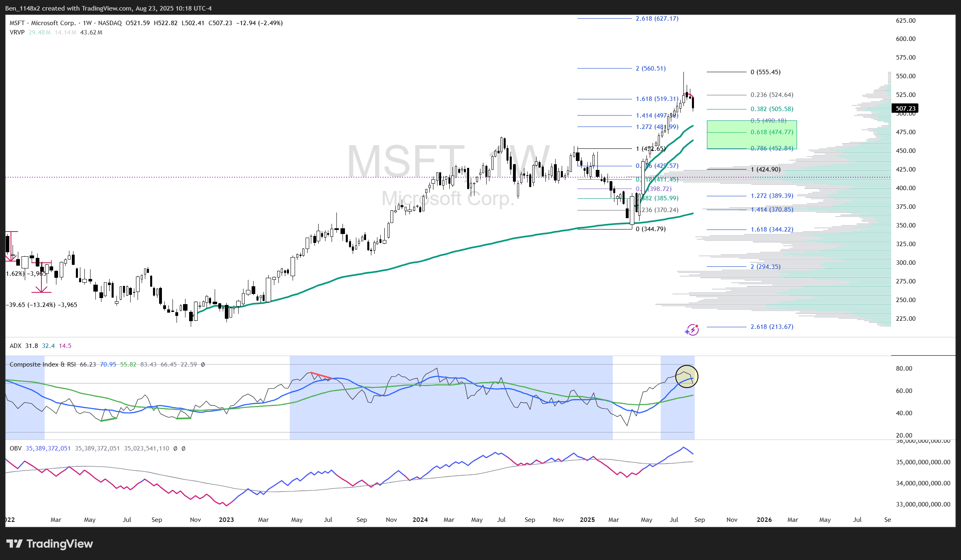Click the yellow circle highlight on the RSI
Image resolution: width=961 pixels, height=560 pixels.
(x=687, y=376)
